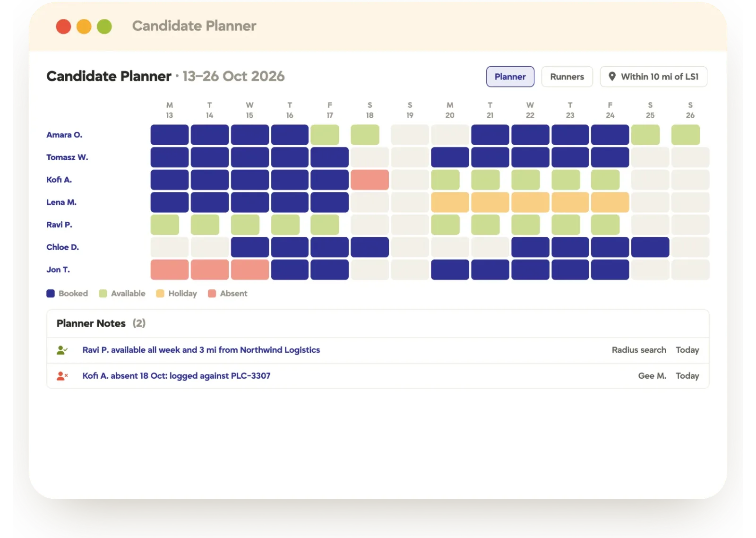Select Tomasz W.'s booked cell on Tuesday 21

pos(490,157)
